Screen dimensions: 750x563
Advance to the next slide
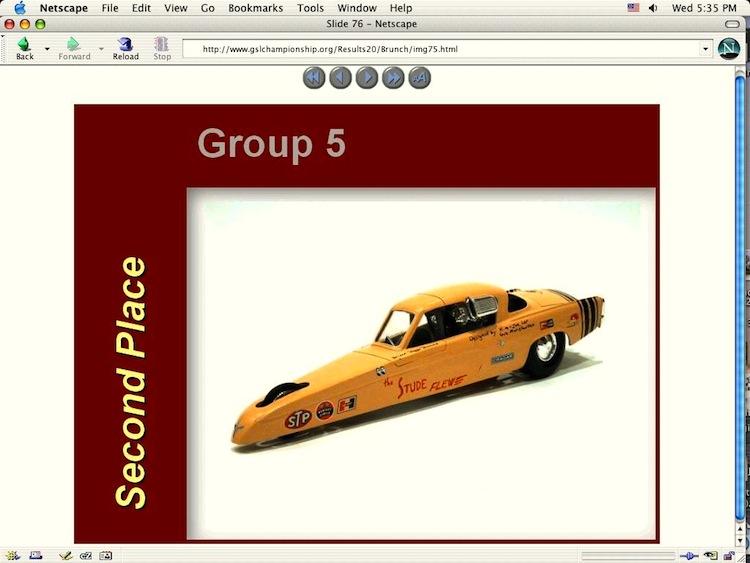pyautogui.click(x=367, y=77)
